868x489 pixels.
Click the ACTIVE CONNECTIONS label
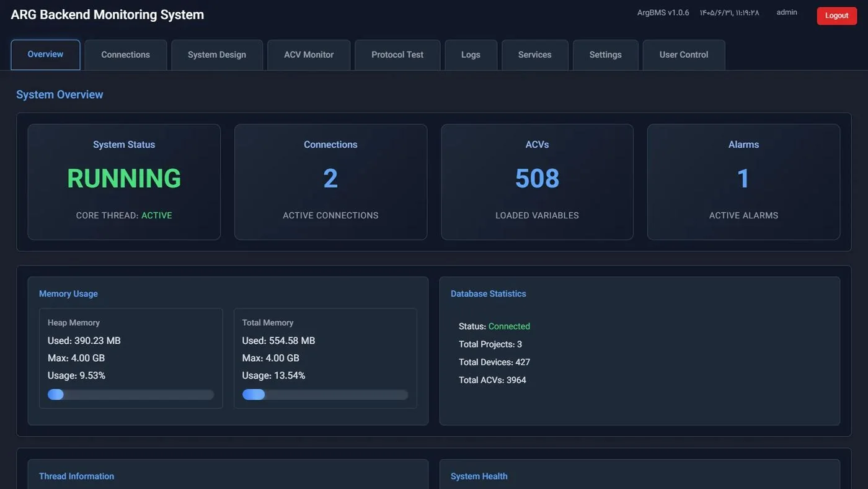[330, 215]
